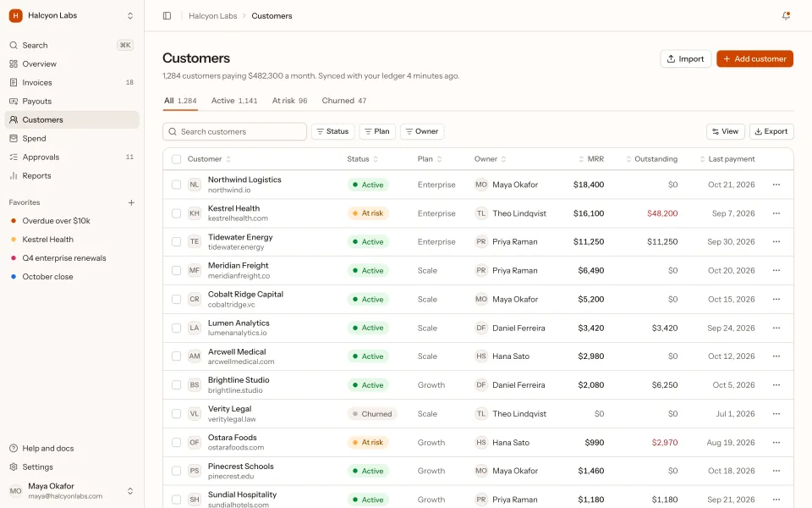Add a new favorite with plus icon
This screenshot has width=812, height=508.
point(132,202)
